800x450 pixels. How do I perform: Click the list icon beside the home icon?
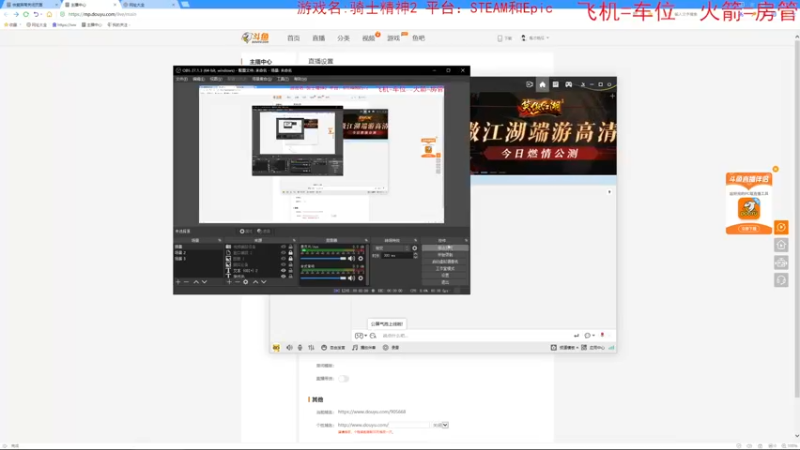[556, 84]
